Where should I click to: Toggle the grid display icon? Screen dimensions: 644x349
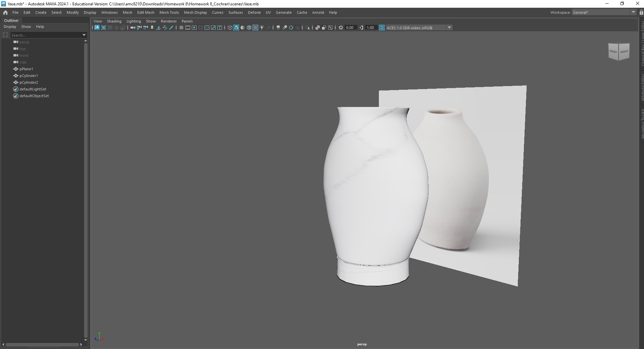181,28
